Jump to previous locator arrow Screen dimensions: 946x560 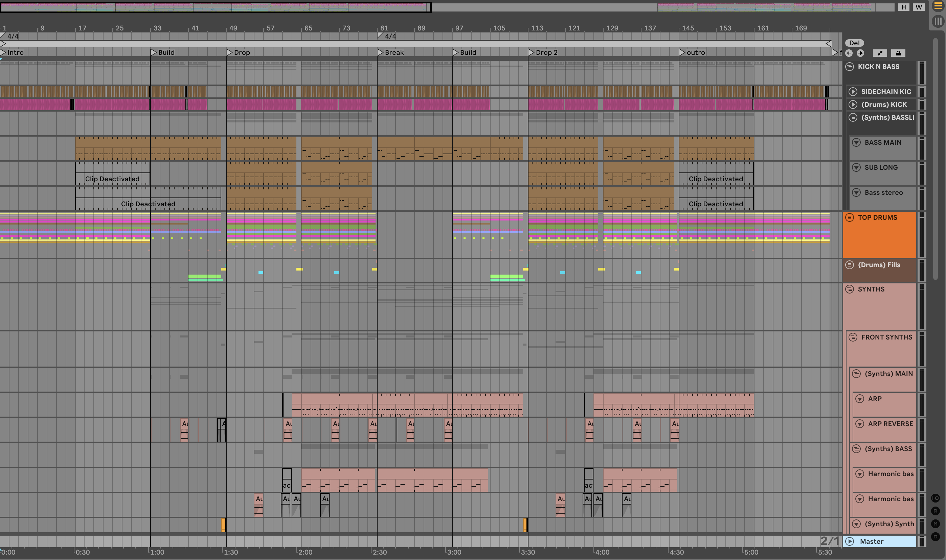tap(849, 53)
